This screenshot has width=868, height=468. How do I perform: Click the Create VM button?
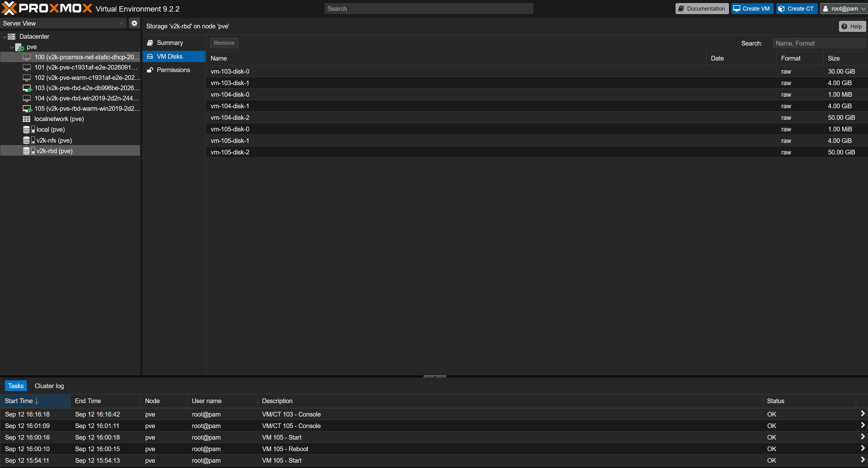tap(752, 9)
